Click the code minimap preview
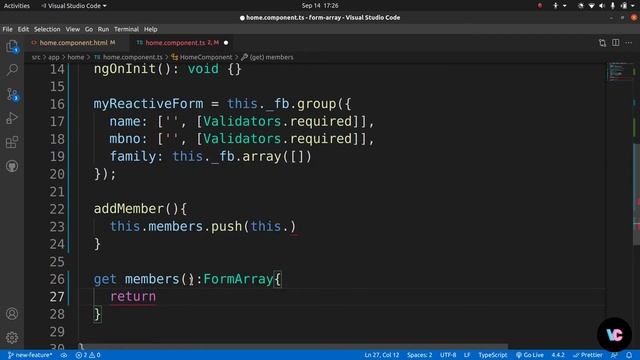 coord(620,72)
